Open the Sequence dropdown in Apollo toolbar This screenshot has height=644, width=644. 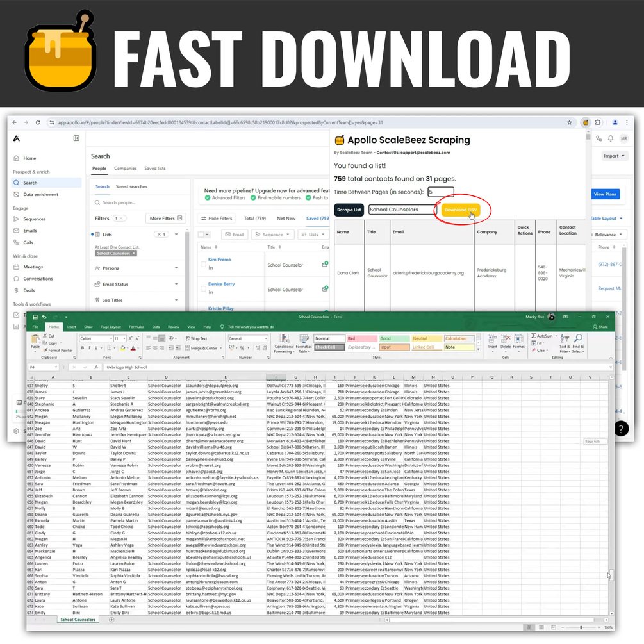coord(272,235)
